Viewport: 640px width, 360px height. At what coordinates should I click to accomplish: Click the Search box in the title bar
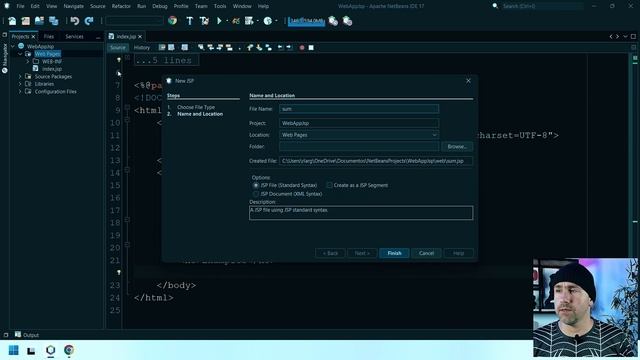pos(541,6)
